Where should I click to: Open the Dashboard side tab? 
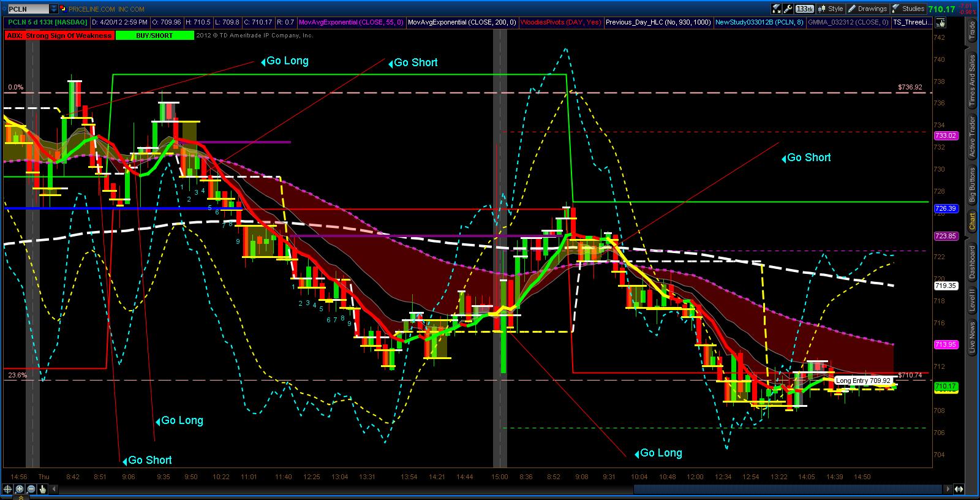(x=972, y=262)
